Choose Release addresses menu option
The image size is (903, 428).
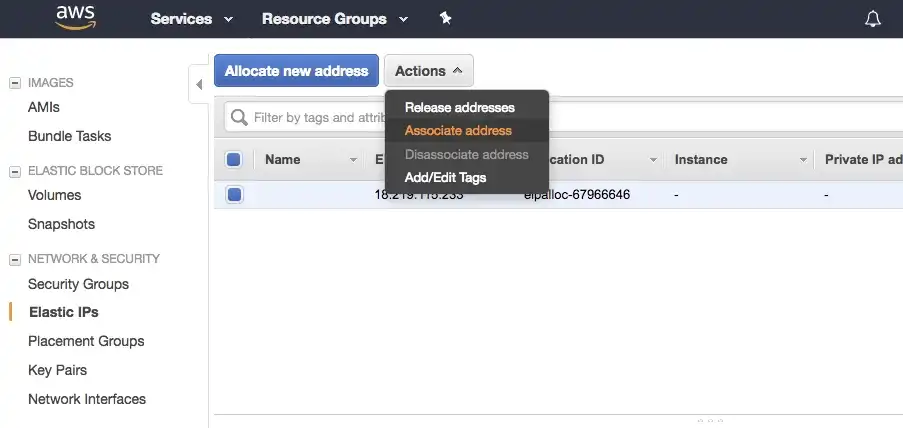coord(459,108)
